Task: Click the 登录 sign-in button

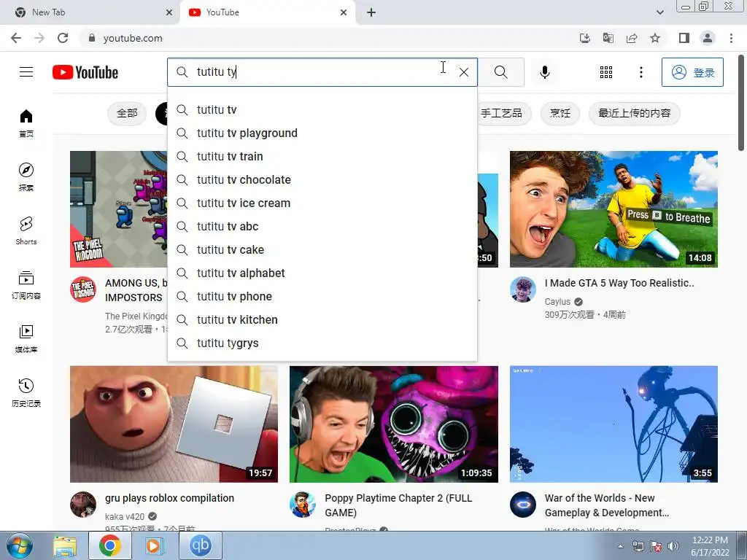Action: 692,72
